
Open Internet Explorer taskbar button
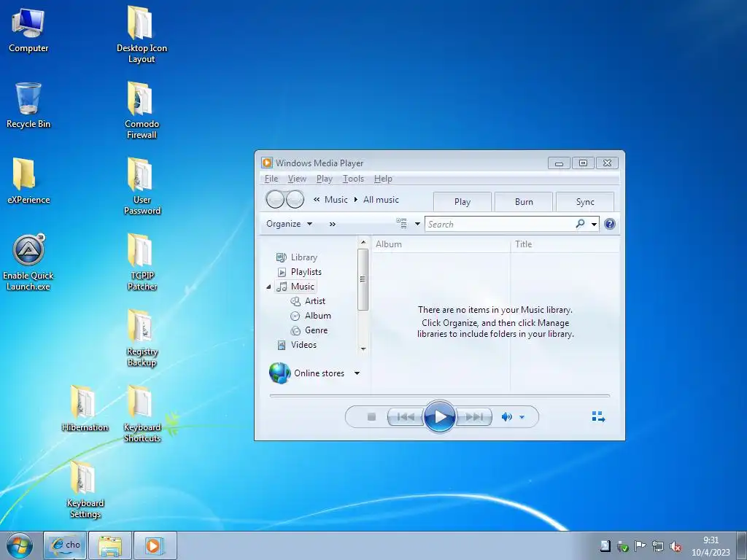pos(65,545)
